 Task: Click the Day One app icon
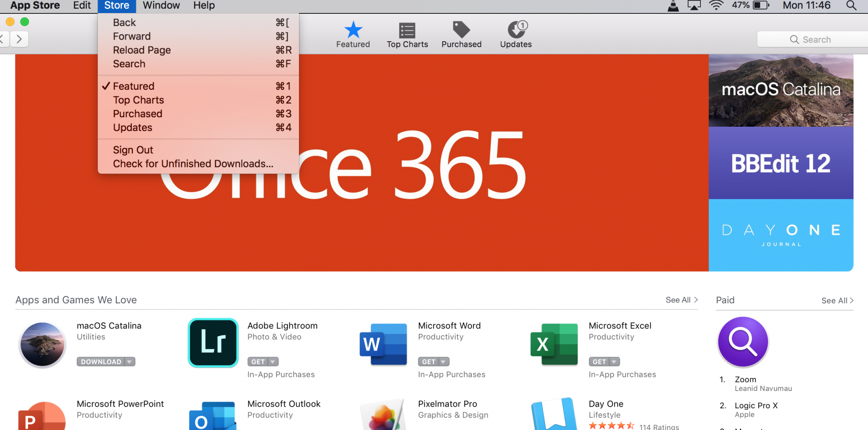(x=554, y=414)
